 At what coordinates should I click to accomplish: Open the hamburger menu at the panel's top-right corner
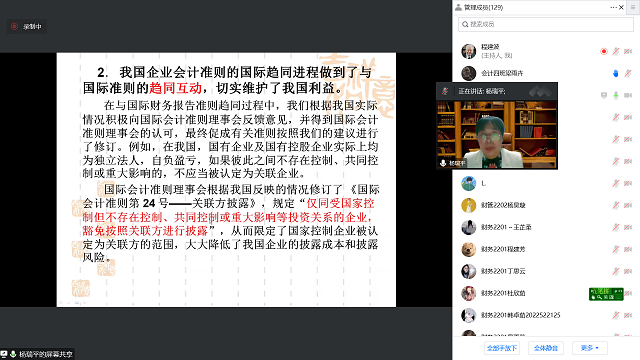tap(633, 7)
